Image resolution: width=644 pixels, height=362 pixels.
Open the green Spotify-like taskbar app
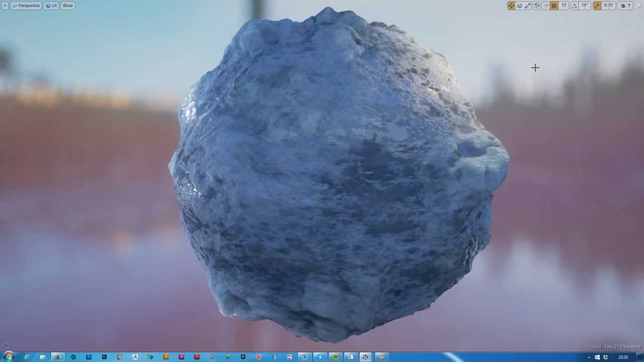coord(335,357)
